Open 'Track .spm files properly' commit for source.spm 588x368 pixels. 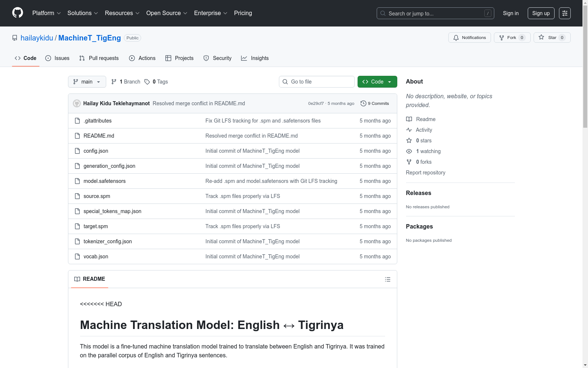pos(243,196)
